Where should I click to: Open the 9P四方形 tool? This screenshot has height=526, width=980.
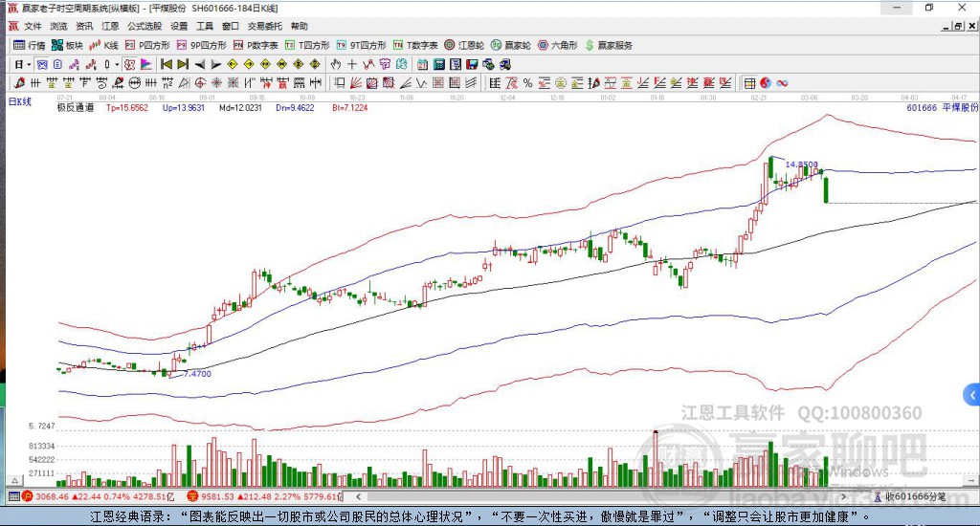click(201, 45)
